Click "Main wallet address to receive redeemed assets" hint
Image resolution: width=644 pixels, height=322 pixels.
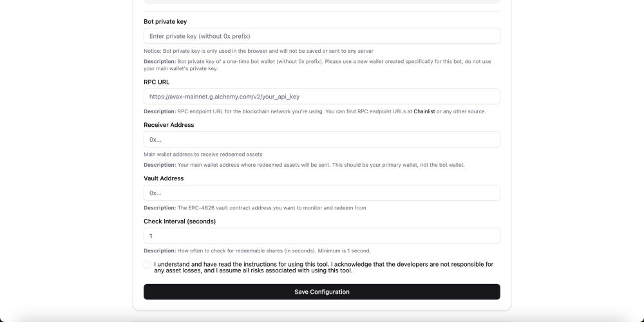203,155
